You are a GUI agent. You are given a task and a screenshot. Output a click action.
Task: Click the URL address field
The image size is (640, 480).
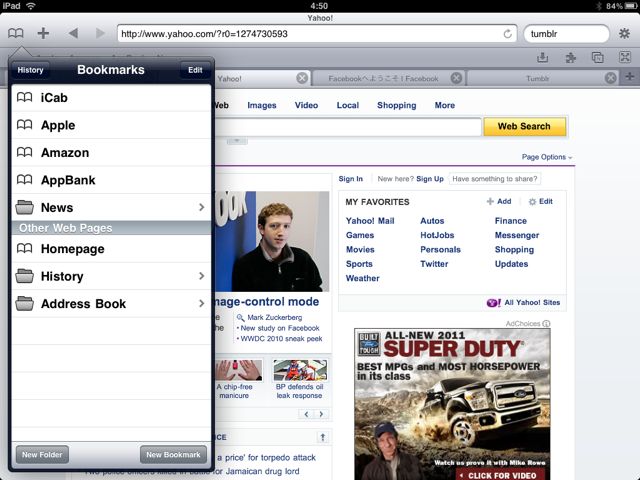click(x=317, y=33)
